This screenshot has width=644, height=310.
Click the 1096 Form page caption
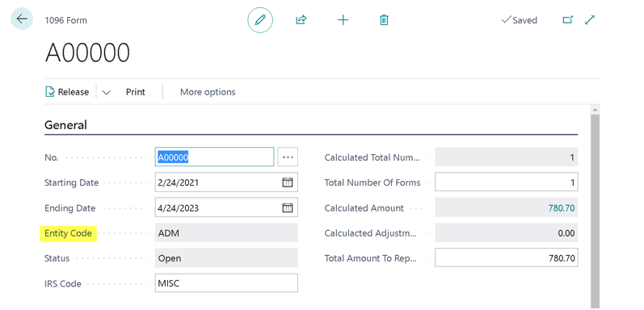(x=65, y=20)
